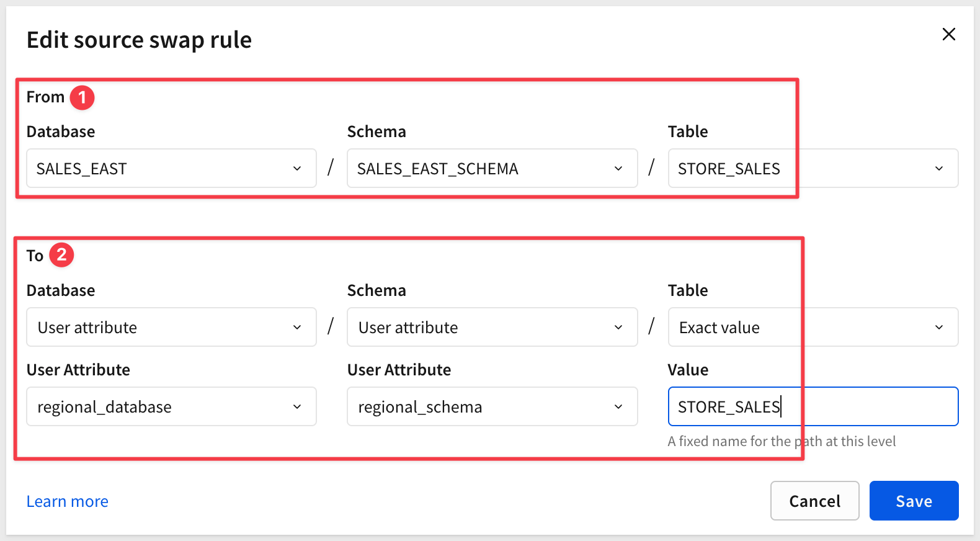This screenshot has width=980, height=541.
Task: Click the red number 1 badge beside From
Action: [x=82, y=97]
